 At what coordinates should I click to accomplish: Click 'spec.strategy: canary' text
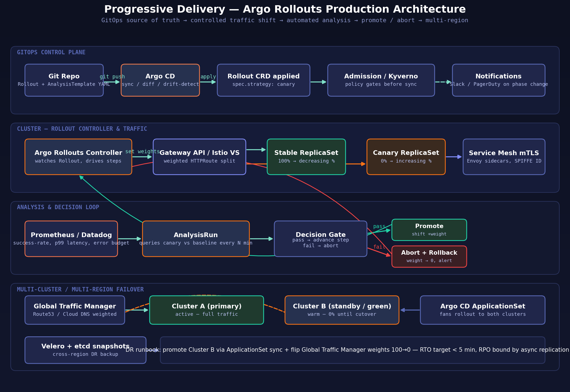click(x=264, y=84)
